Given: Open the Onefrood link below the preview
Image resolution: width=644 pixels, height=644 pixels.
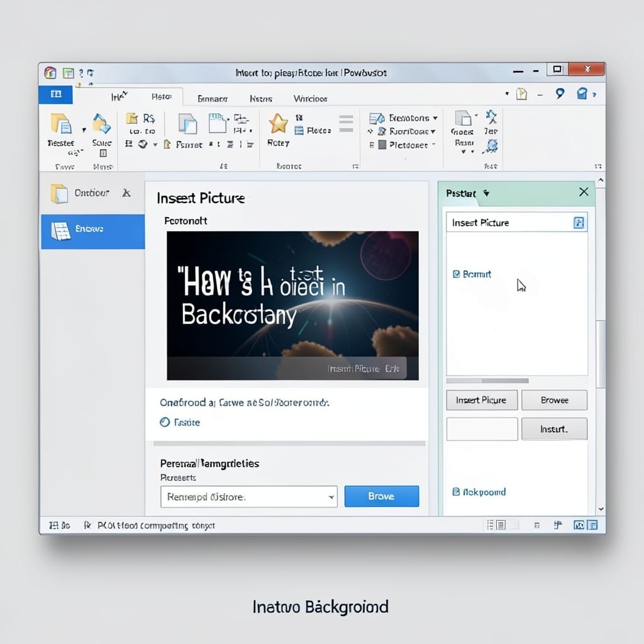Looking at the screenshot, I should [245, 402].
